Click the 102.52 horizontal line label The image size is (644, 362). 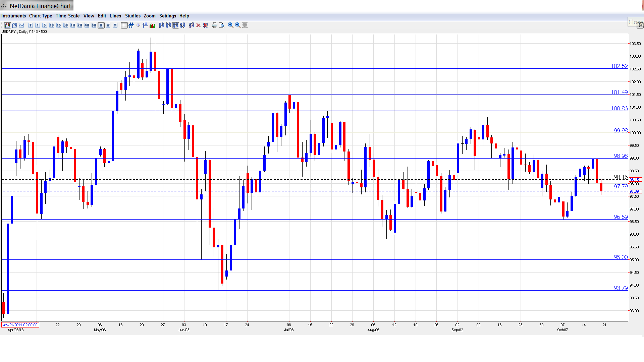(x=619, y=66)
